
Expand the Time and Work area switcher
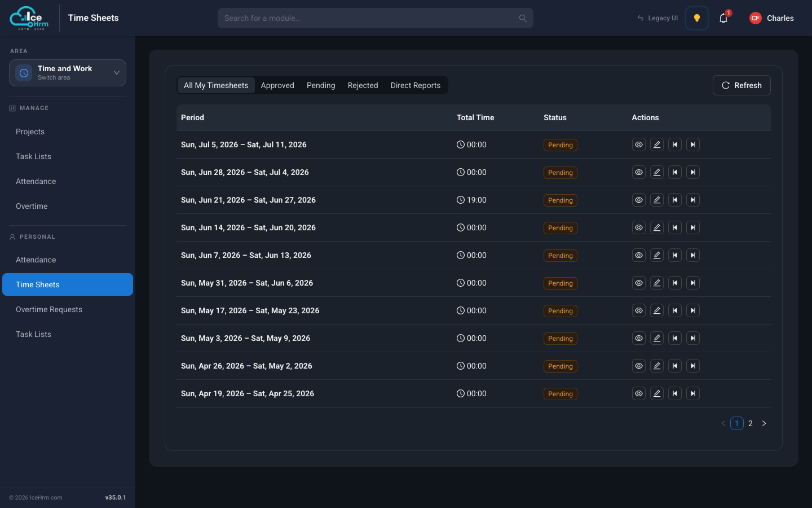click(68, 73)
